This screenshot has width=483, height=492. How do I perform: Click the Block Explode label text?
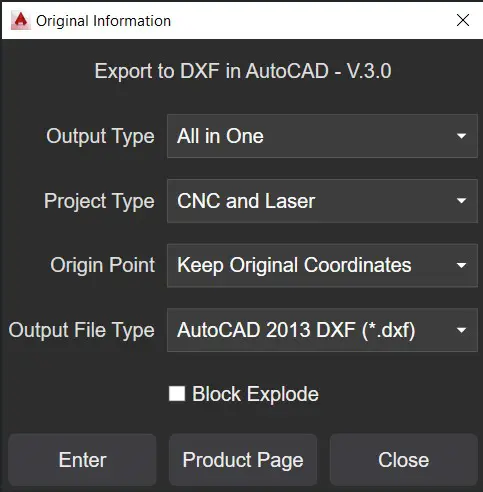coord(255,394)
